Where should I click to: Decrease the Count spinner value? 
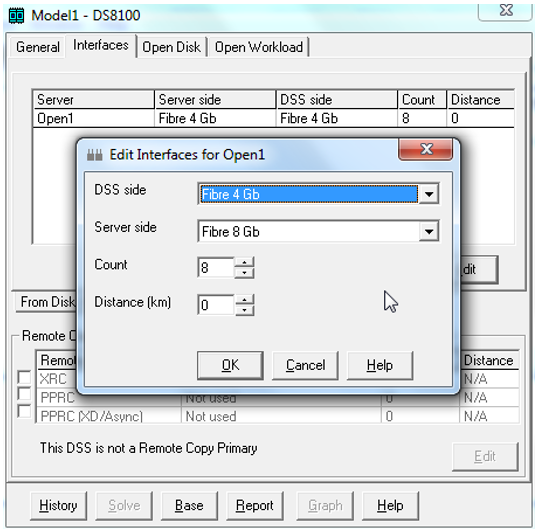tap(244, 273)
